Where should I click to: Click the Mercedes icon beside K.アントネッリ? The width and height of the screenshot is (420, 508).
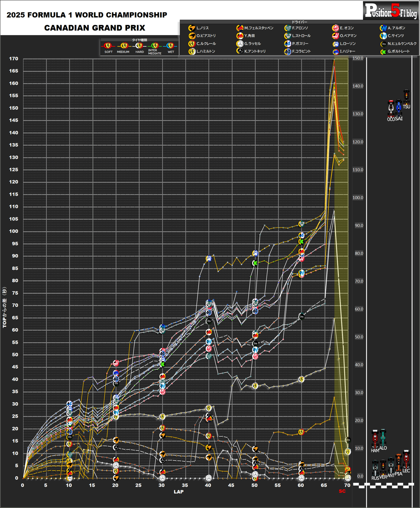click(x=240, y=51)
